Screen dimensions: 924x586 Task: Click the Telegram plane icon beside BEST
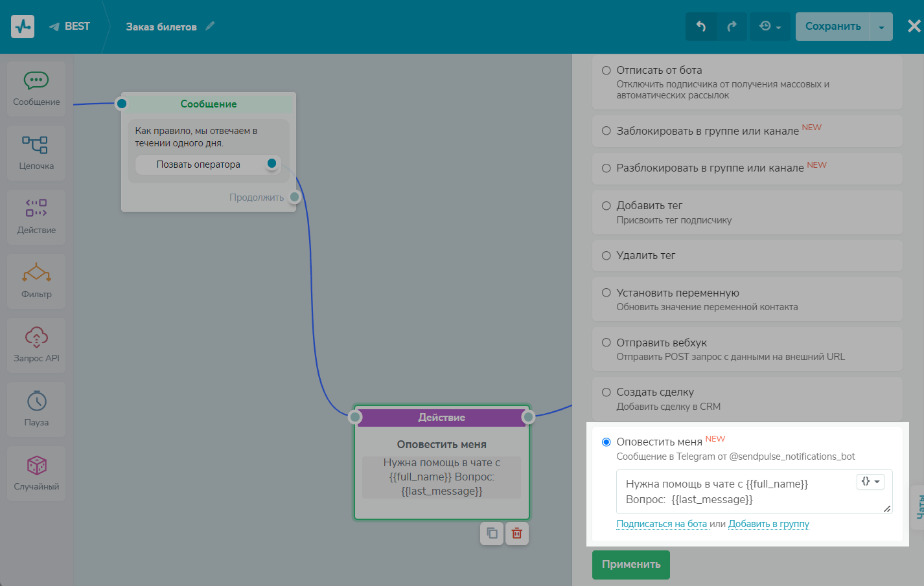point(54,27)
